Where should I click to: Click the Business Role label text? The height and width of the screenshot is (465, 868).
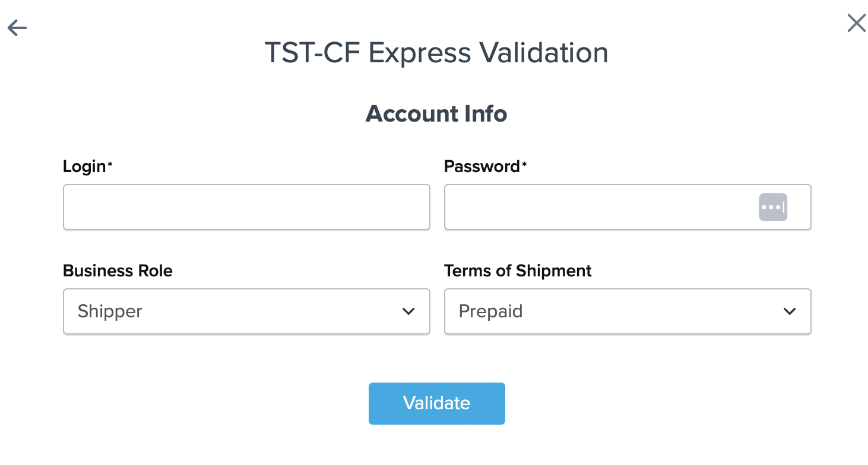118,271
